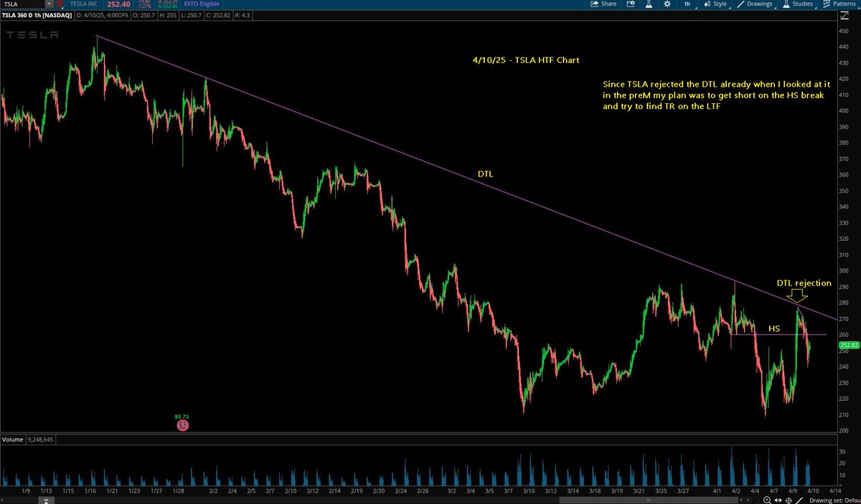The height and width of the screenshot is (504, 861).
Task: Click the HS horizontal level label
Action: (x=774, y=328)
